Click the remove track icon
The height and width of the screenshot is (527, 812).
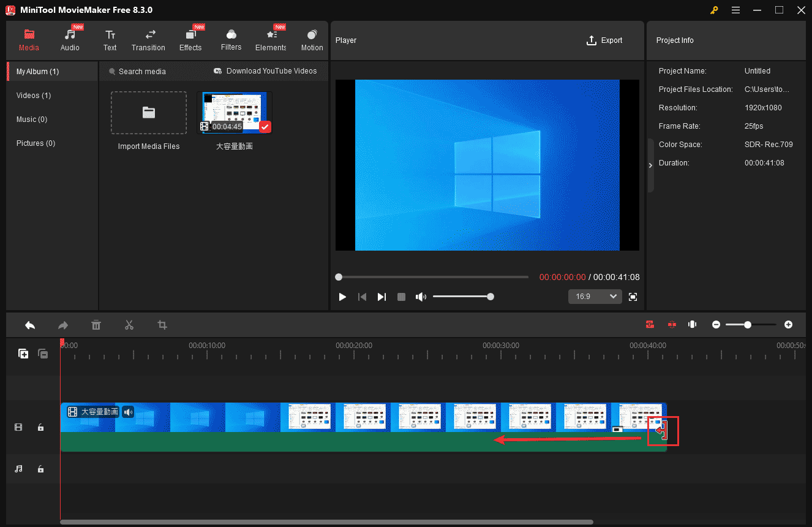pyautogui.click(x=43, y=354)
